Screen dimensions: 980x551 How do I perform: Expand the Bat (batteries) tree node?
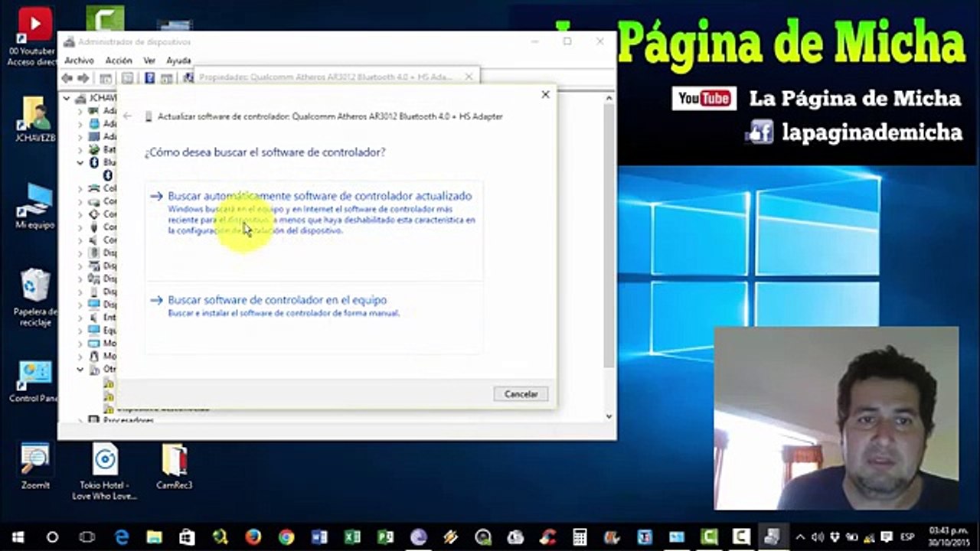pyautogui.click(x=80, y=149)
